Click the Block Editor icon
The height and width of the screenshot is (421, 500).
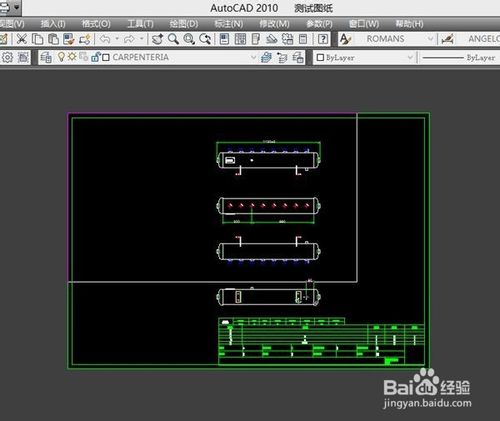pos(85,39)
